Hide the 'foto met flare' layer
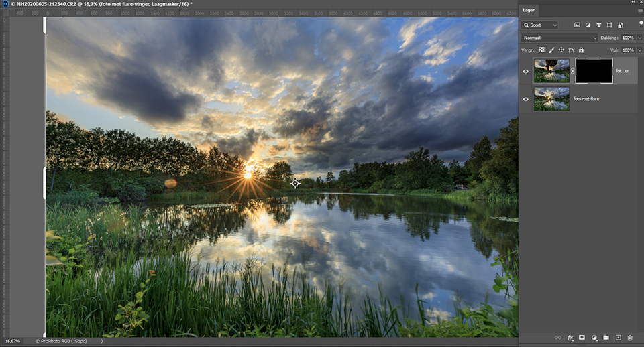Viewport: 644px width, 347px height. pyautogui.click(x=526, y=99)
